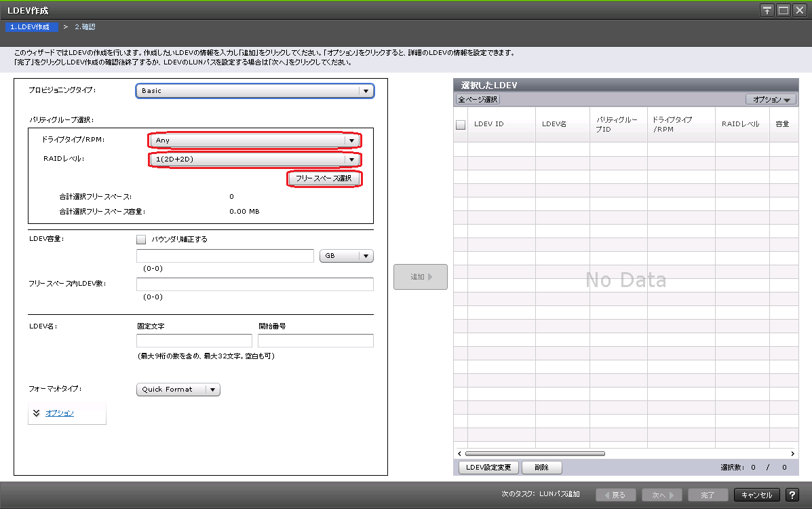This screenshot has width=812, height=509.
Task: Click the maximize window icon
Action: pos(783,10)
